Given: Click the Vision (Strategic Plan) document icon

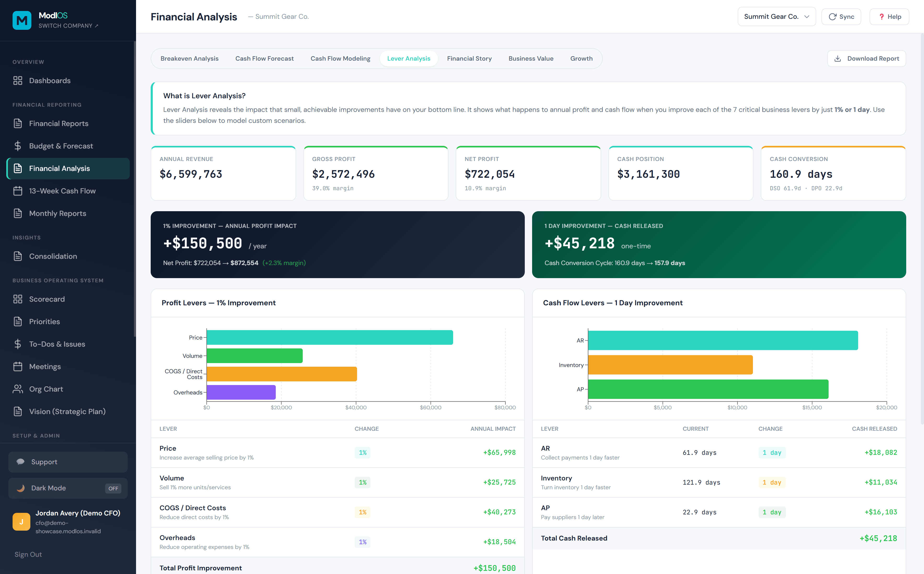Looking at the screenshot, I should coord(18,411).
